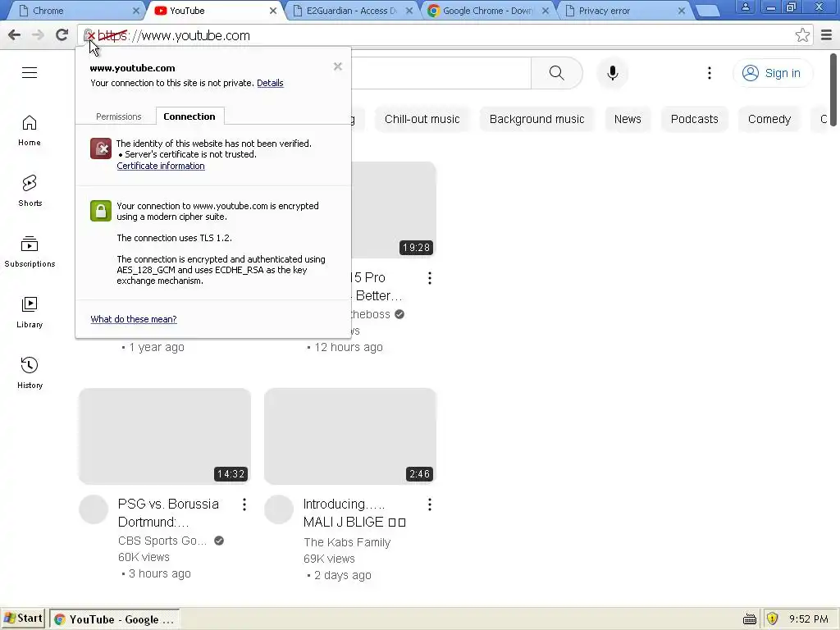Click the What do these mean link

click(134, 319)
